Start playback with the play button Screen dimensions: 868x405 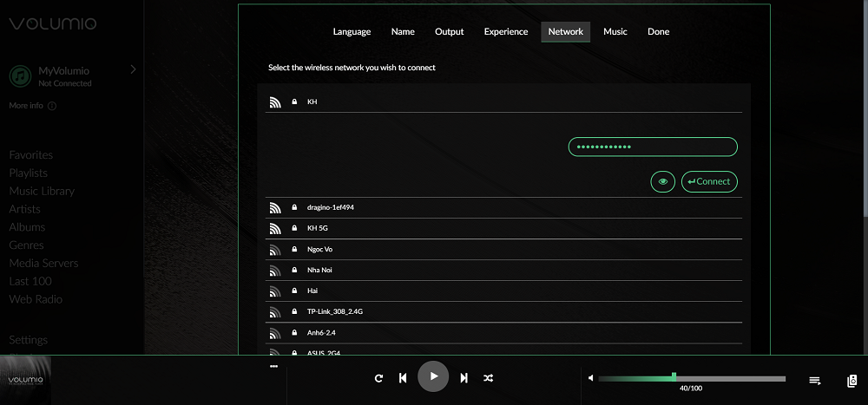[433, 376]
